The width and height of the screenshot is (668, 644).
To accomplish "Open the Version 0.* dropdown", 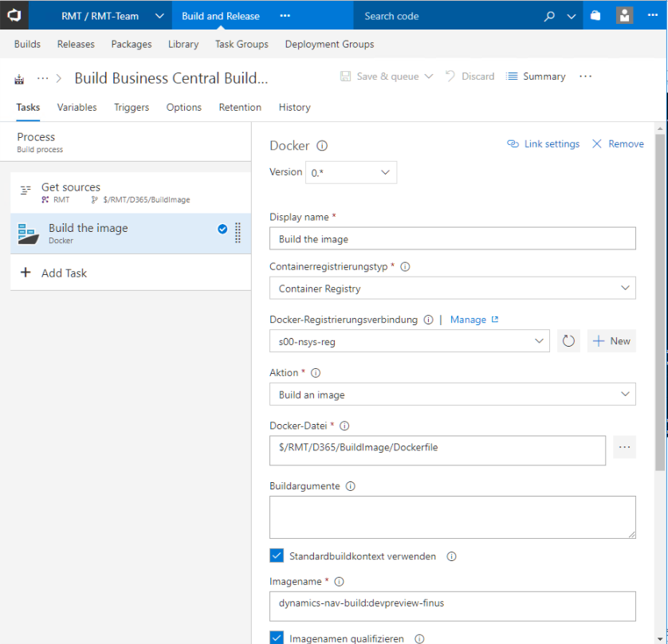I will pos(351,172).
